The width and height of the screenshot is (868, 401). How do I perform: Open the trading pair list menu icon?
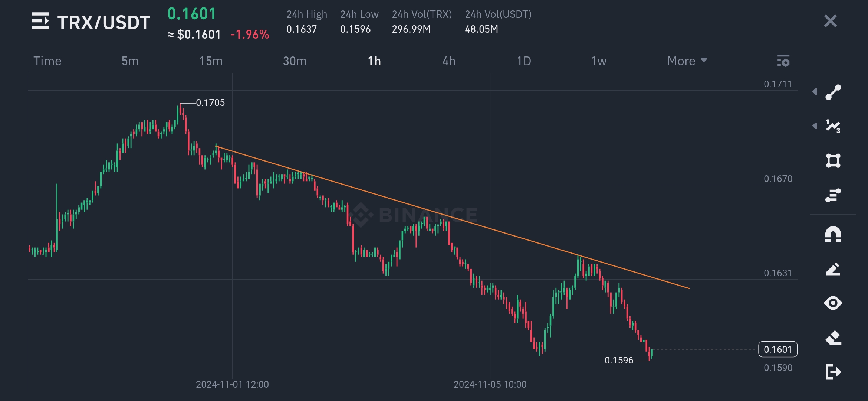(40, 21)
